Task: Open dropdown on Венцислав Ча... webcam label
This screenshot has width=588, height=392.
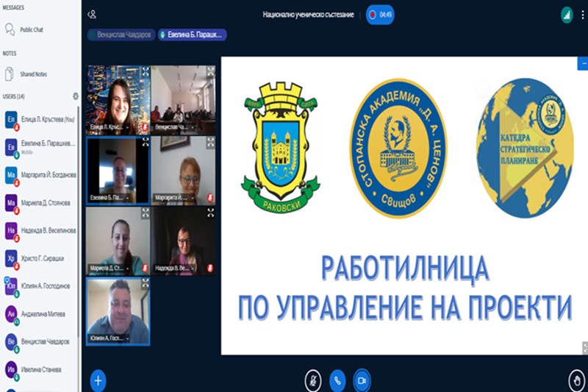Action: 193,127
